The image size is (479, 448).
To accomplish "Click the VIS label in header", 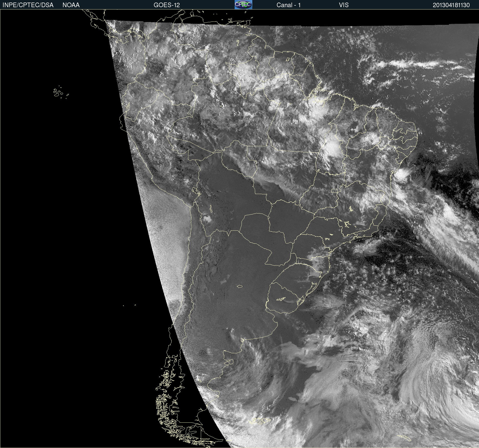I will [x=344, y=5].
